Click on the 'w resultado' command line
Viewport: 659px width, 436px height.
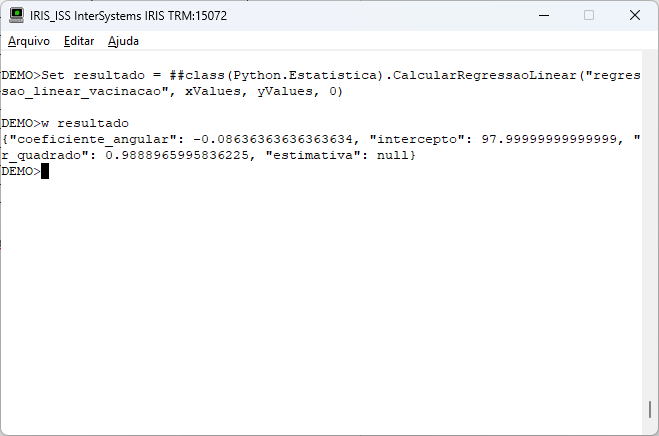[65, 123]
